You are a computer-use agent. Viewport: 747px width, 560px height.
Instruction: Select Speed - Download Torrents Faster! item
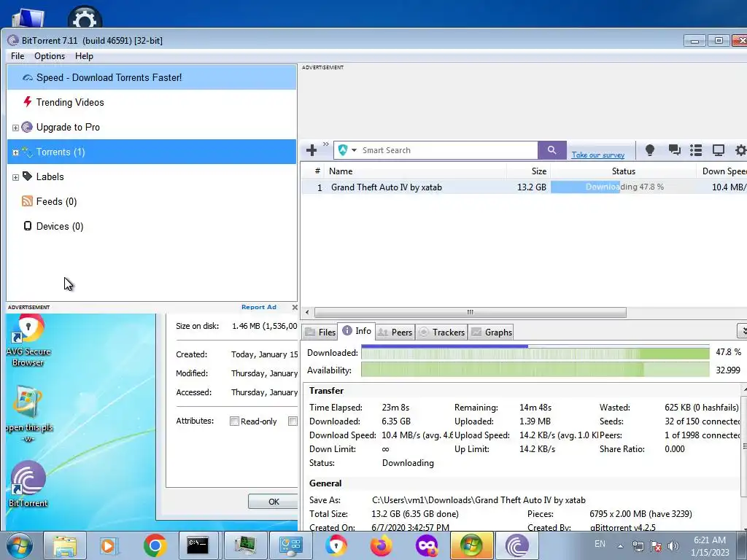click(152, 77)
